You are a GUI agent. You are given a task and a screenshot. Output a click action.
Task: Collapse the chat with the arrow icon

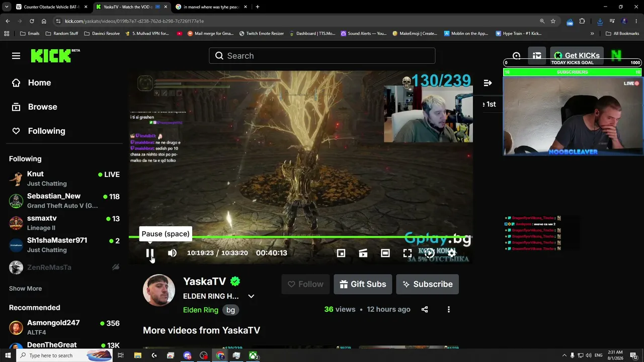pyautogui.click(x=488, y=83)
